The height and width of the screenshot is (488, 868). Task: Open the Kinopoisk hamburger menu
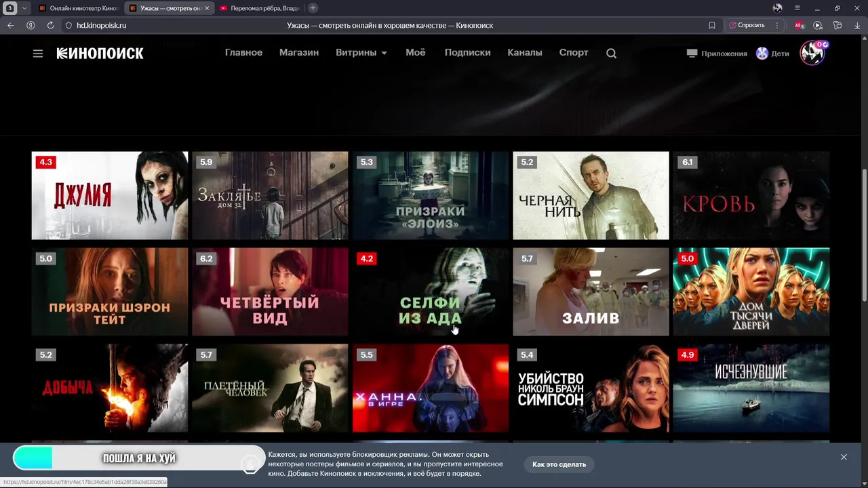(38, 54)
